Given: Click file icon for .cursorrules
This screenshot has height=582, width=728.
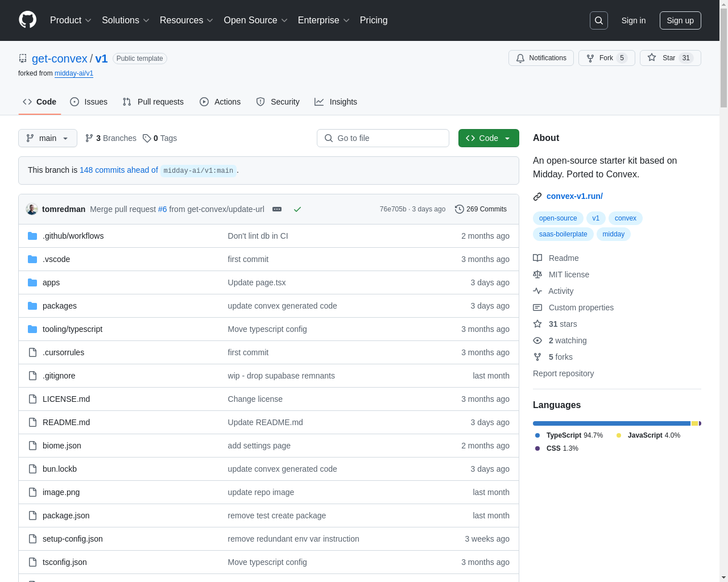Looking at the screenshot, I should tap(32, 352).
